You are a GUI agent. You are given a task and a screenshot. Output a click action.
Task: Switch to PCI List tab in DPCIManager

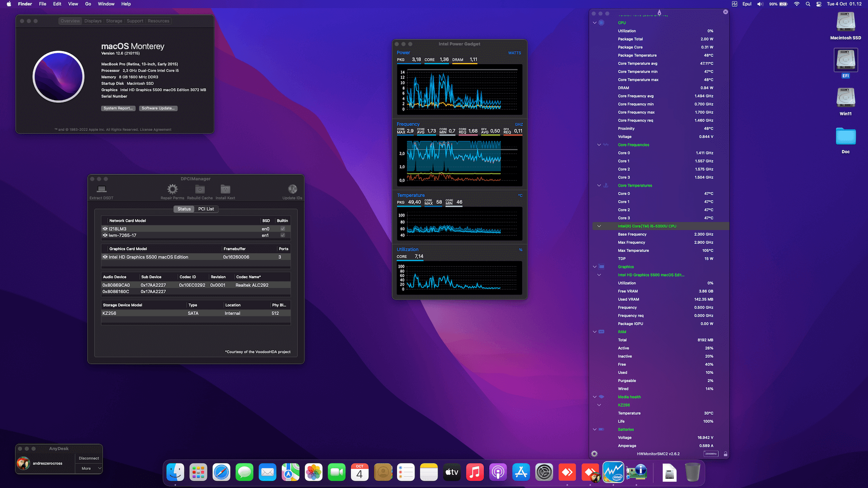[206, 209]
